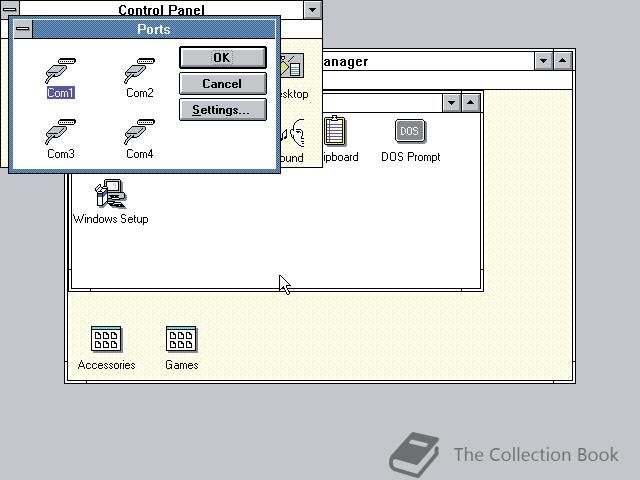The height and width of the screenshot is (480, 640).
Task: Click the Ports dialog title bar
Action: coord(153,29)
